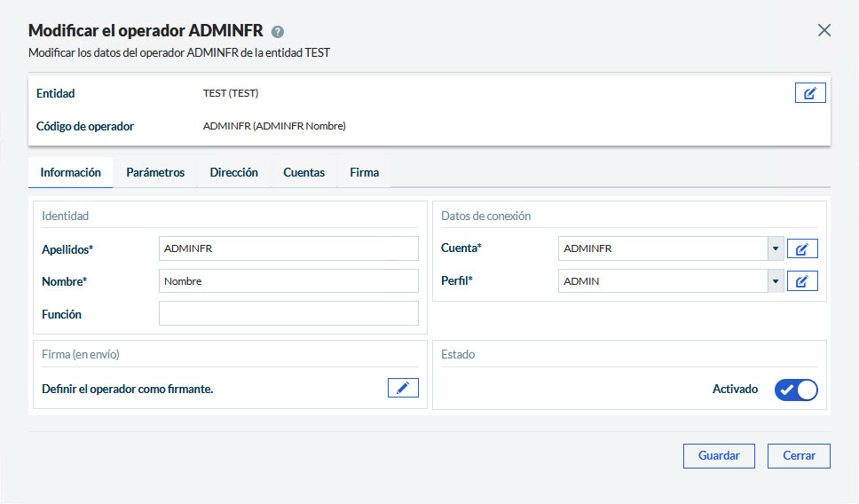Image resolution: width=859 pixels, height=504 pixels.
Task: Open the Cuenta combo box showing ADMINFR
Action: tap(663, 249)
